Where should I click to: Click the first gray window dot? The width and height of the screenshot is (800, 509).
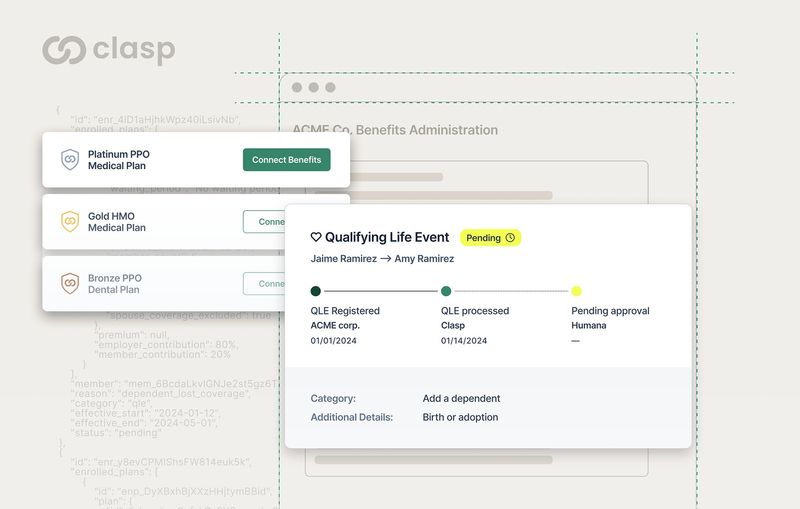[296, 88]
